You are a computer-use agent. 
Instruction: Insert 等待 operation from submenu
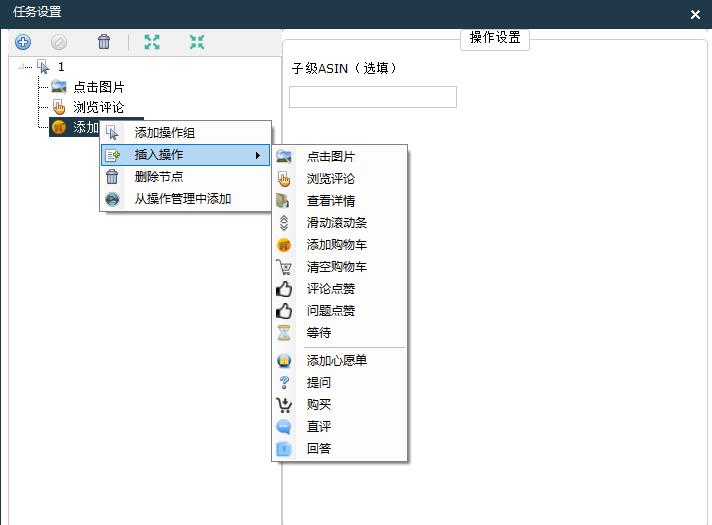point(340,333)
